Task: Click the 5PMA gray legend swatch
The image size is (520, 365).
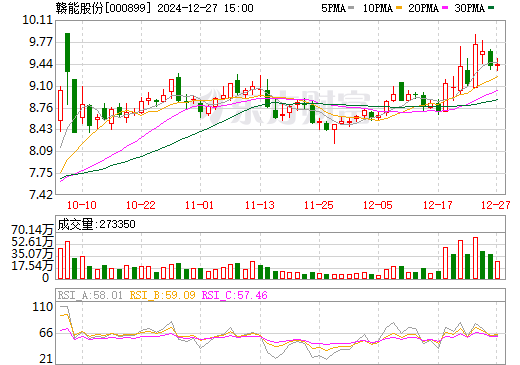Action: point(351,8)
